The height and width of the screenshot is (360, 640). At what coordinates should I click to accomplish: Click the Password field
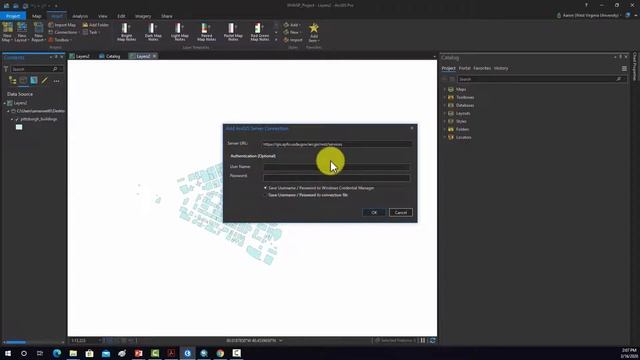coord(336,178)
